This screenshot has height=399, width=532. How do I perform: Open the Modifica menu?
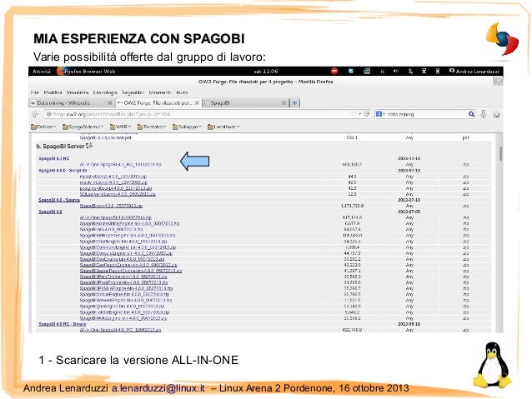(53, 92)
